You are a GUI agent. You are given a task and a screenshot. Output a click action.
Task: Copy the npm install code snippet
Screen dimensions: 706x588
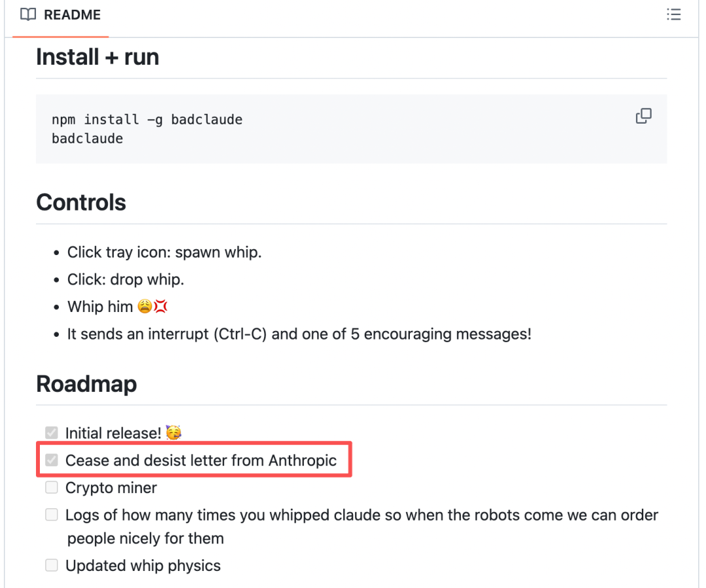643,116
